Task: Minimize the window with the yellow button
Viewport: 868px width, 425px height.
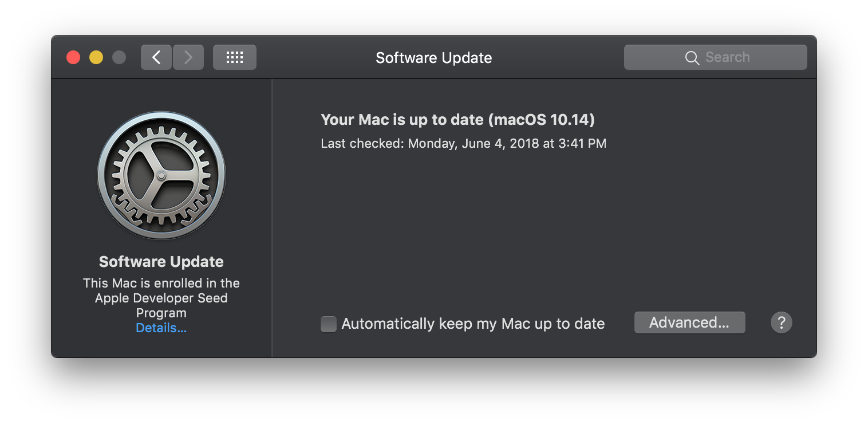Action: [96, 57]
